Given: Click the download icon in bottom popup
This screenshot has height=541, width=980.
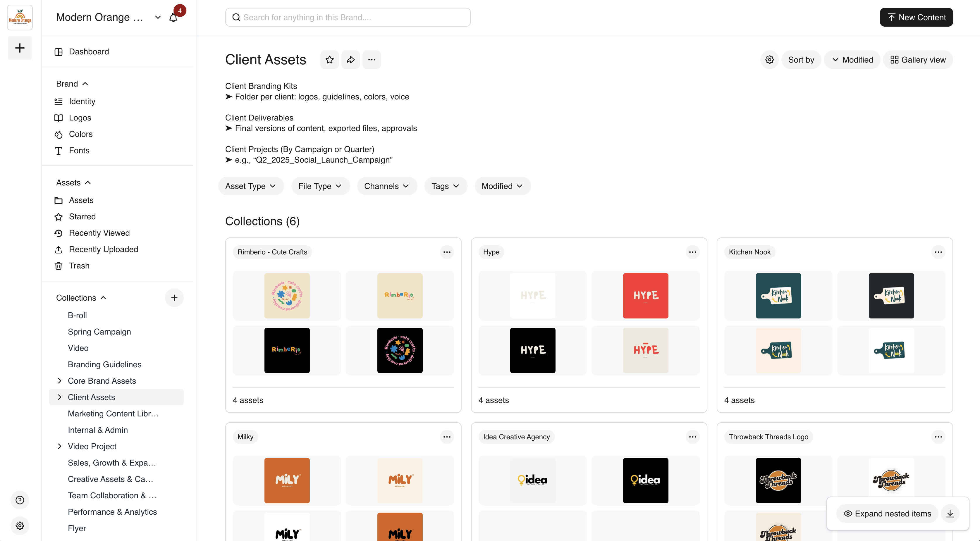Looking at the screenshot, I should pyautogui.click(x=950, y=514).
